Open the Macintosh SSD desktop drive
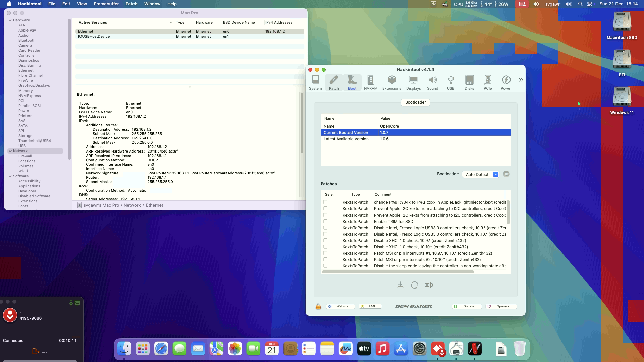644x362 pixels. click(x=622, y=26)
